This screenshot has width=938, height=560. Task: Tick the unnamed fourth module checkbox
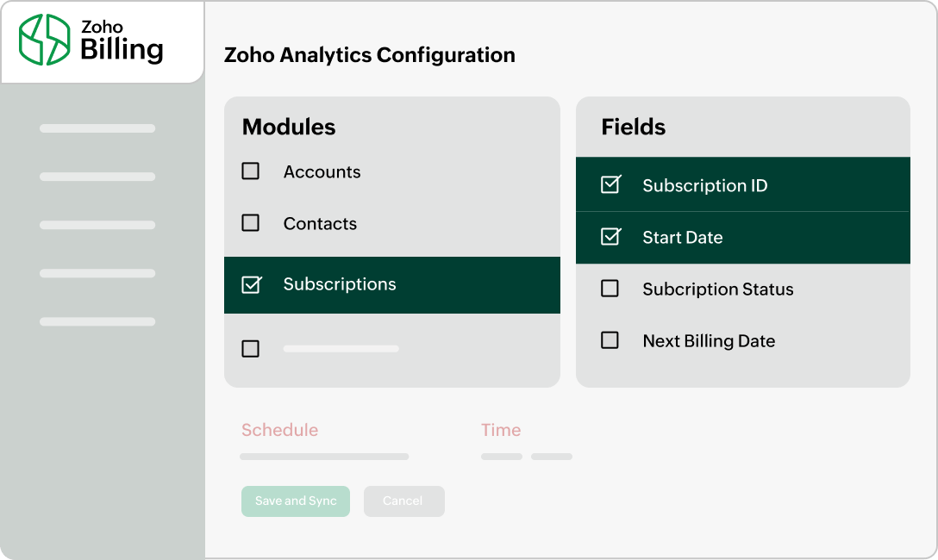[251, 349]
